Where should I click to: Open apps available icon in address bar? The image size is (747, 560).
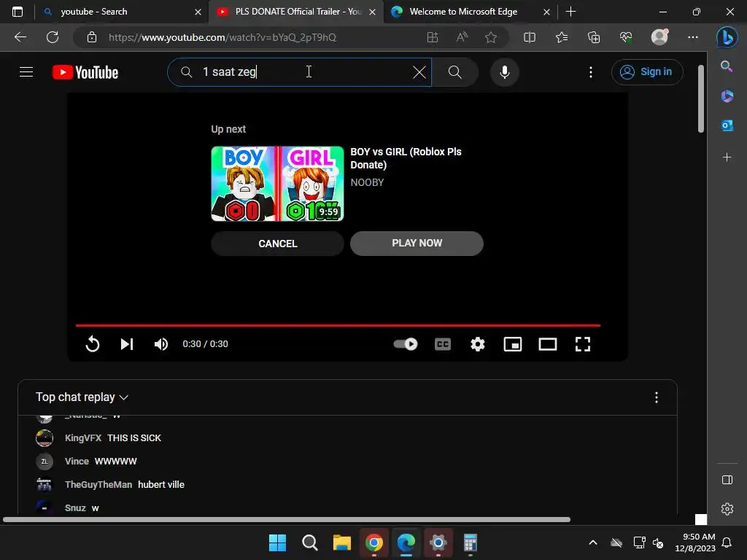[x=433, y=37]
